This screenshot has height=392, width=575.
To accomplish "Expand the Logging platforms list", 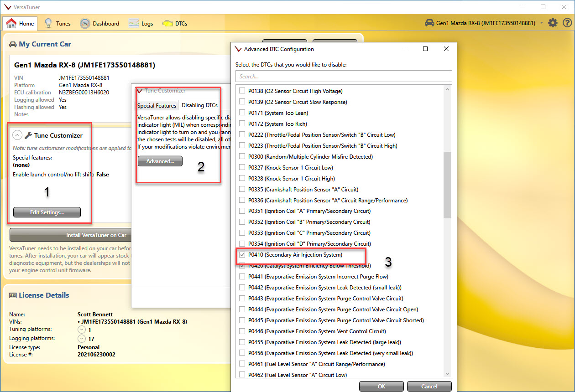I will [x=82, y=339].
